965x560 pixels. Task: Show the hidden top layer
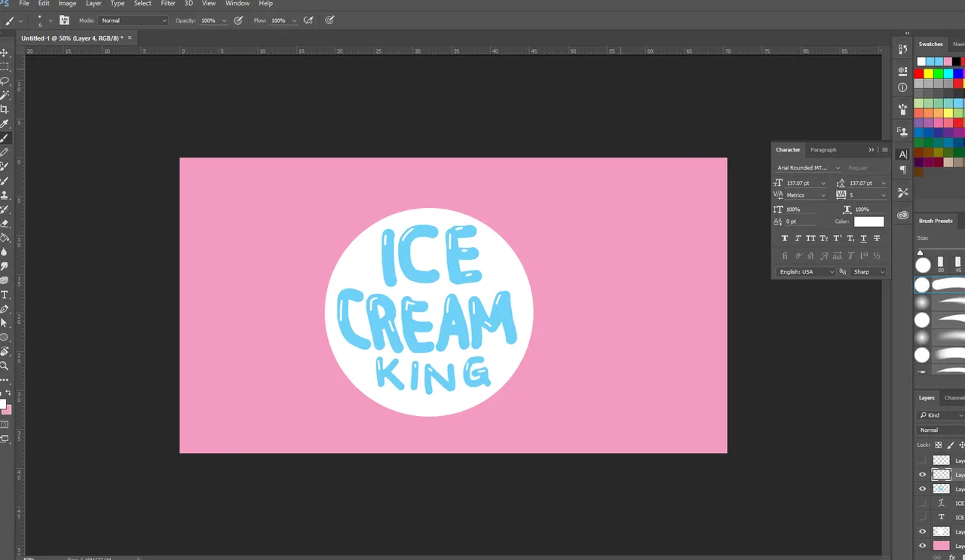pyautogui.click(x=922, y=461)
